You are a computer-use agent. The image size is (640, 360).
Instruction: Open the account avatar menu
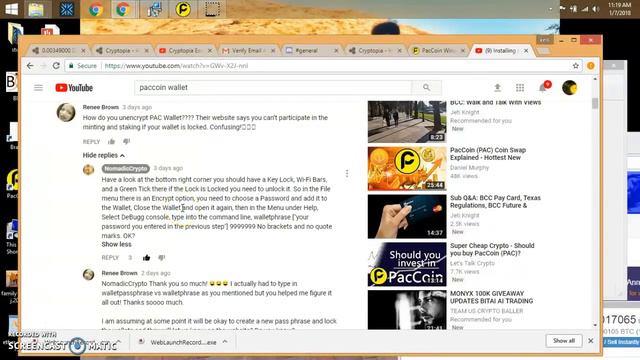click(569, 87)
